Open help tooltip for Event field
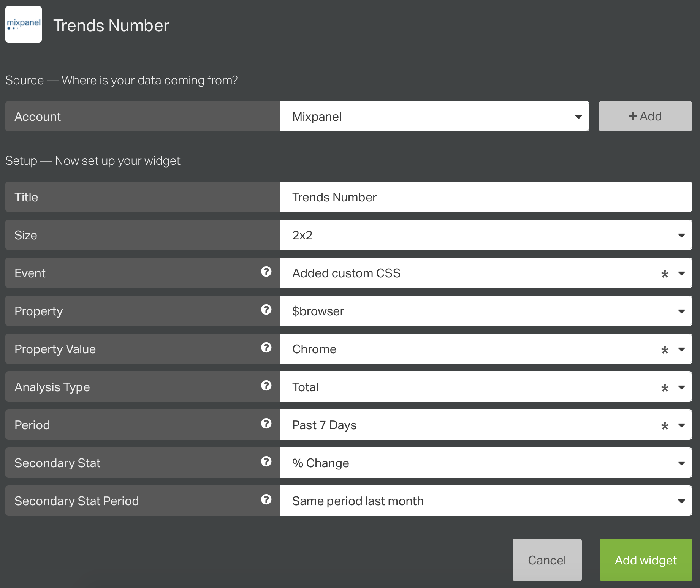Screen dimensions: 700x588 pos(266,272)
